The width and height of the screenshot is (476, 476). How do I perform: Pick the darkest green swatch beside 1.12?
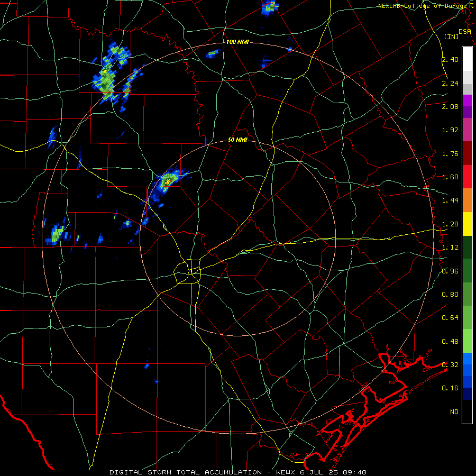pyautogui.click(x=467, y=248)
